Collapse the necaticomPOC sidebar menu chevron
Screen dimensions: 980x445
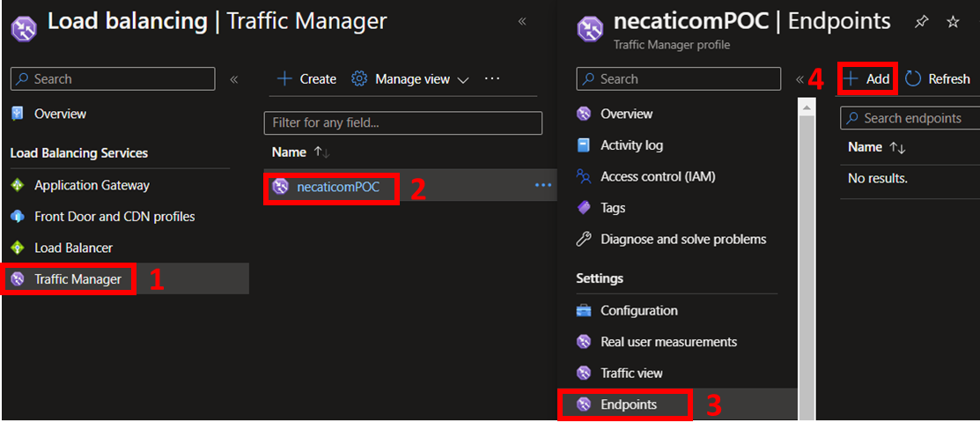pyautogui.click(x=799, y=79)
